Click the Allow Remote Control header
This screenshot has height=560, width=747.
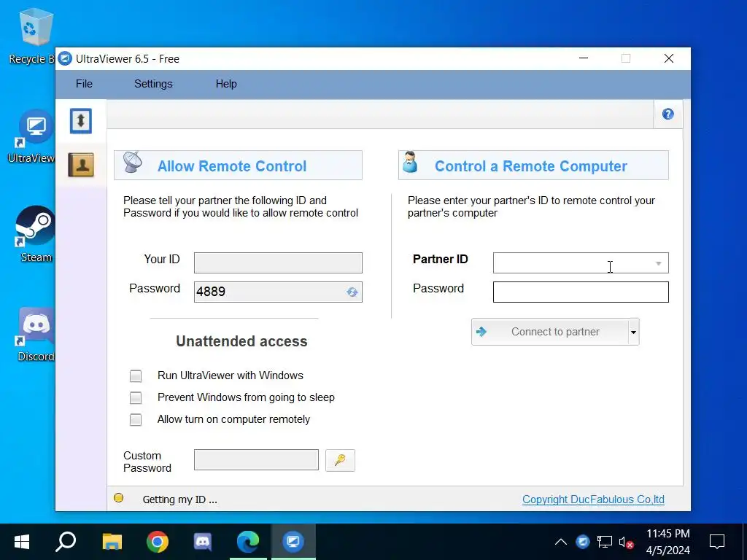239,166
